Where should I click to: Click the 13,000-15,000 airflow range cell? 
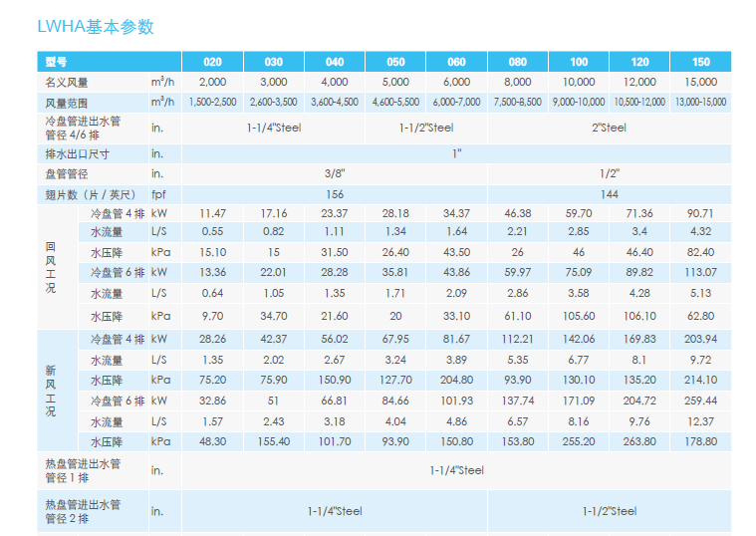point(700,103)
